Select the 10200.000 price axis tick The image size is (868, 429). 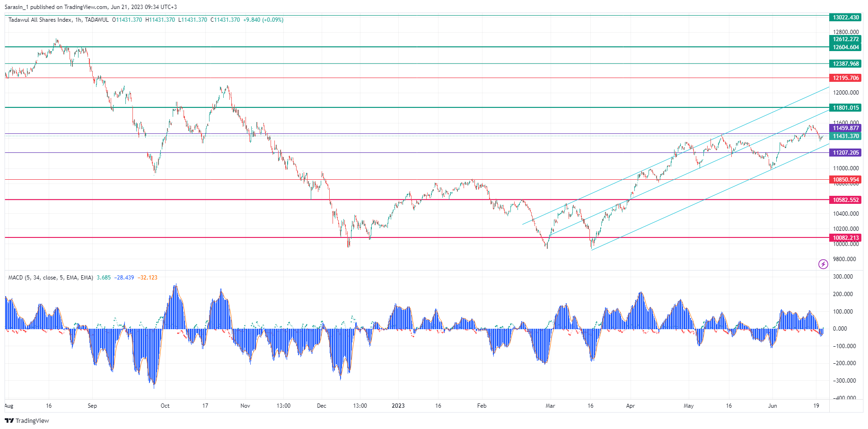click(846, 229)
